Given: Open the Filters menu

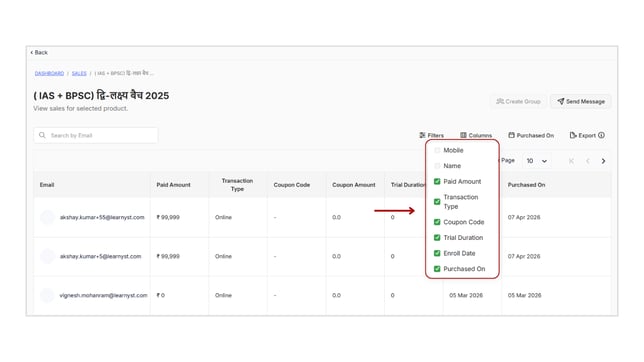Looking at the screenshot, I should [432, 135].
